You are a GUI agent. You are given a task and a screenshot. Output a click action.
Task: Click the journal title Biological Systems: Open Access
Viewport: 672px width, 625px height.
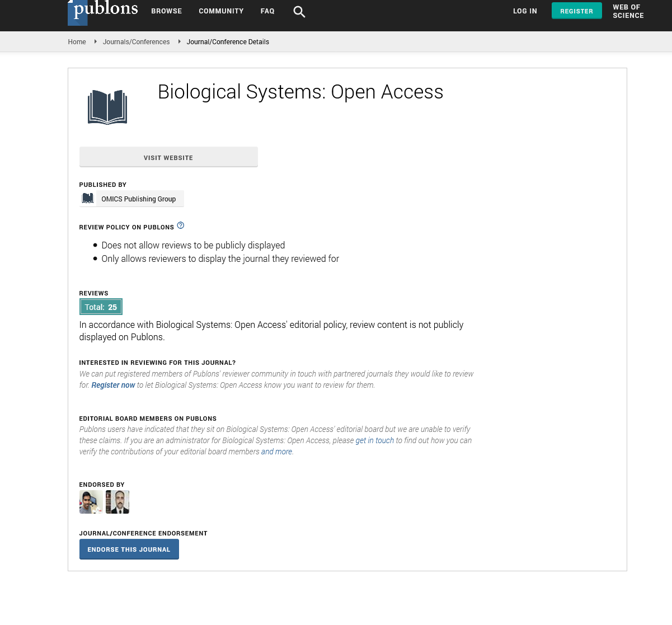click(300, 92)
